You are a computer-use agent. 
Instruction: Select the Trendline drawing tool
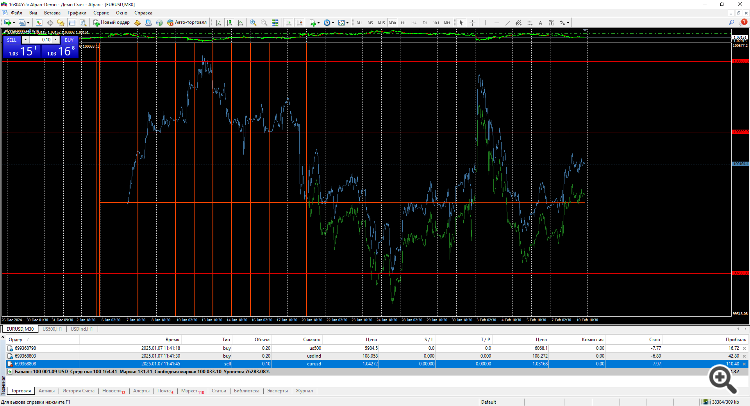tap(507, 22)
